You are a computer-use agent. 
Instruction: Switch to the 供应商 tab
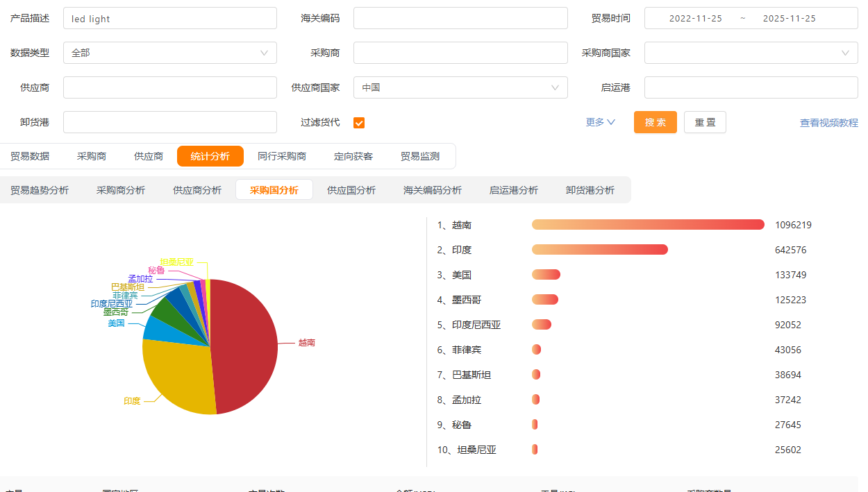point(149,156)
